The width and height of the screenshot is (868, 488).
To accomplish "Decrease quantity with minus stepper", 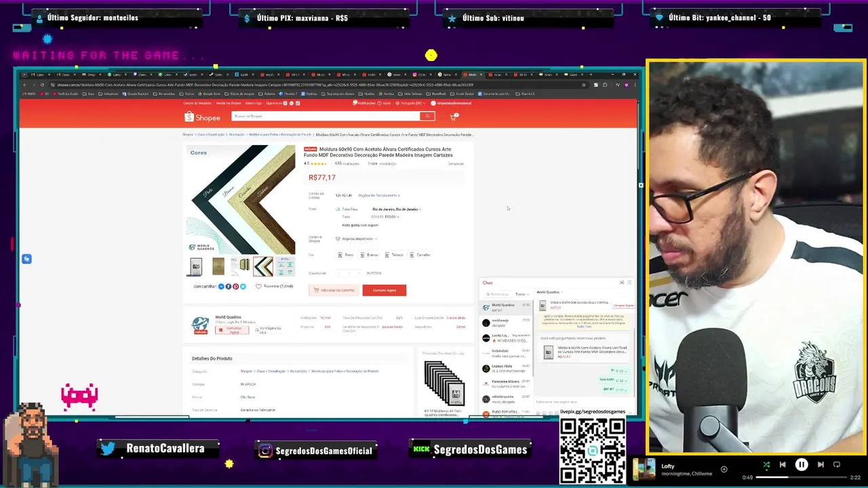I will [340, 273].
